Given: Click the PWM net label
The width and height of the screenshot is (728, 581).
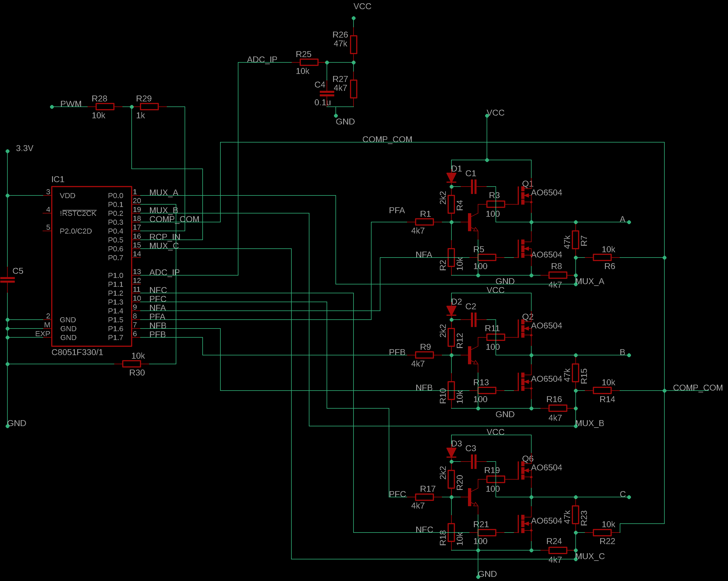Looking at the screenshot, I should click(71, 104).
